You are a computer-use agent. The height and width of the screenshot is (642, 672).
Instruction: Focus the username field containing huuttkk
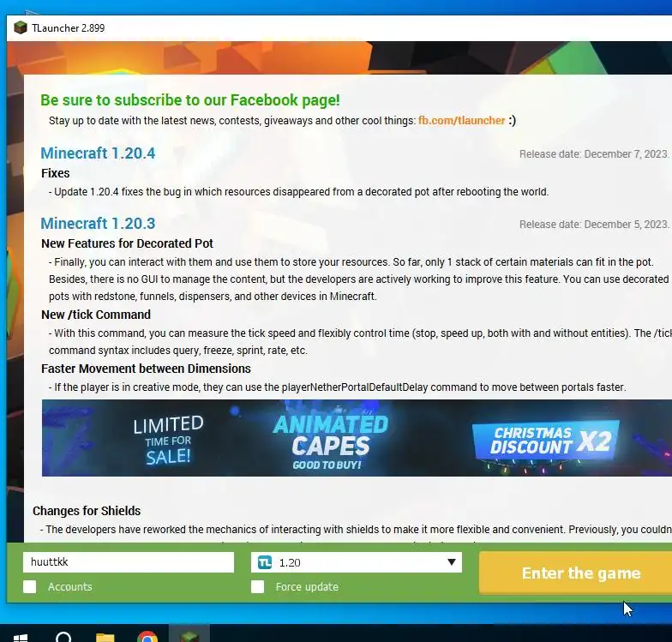point(129,562)
